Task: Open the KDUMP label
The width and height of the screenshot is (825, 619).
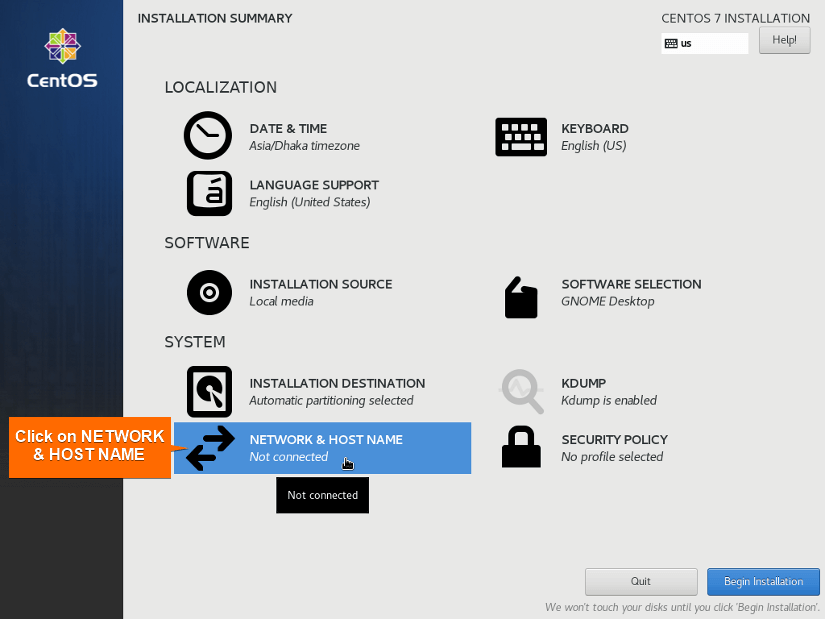Action: pos(583,384)
